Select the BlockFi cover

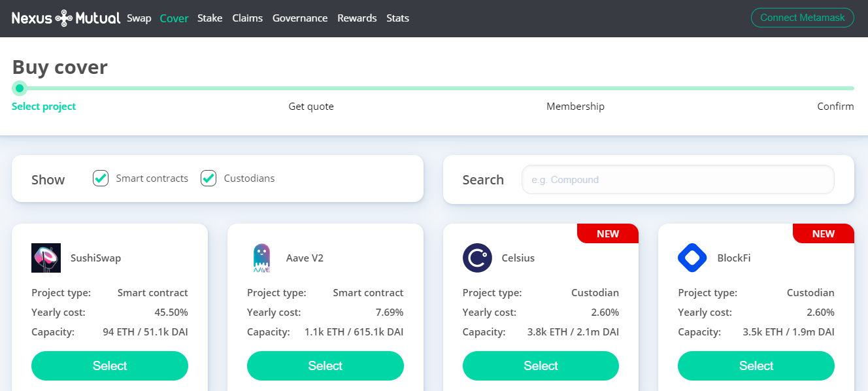coord(756,365)
